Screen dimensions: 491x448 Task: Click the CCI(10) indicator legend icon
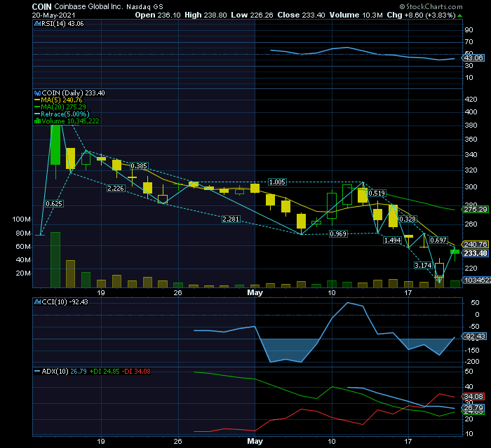click(38, 302)
